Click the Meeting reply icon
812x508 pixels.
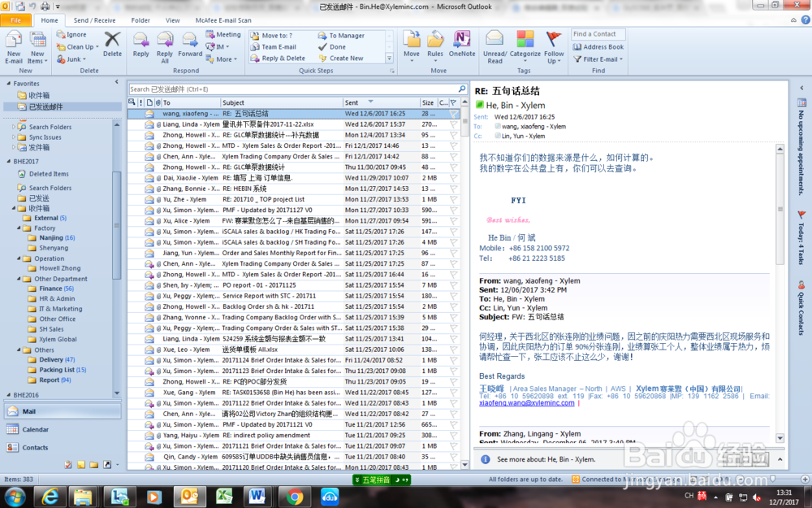point(223,34)
